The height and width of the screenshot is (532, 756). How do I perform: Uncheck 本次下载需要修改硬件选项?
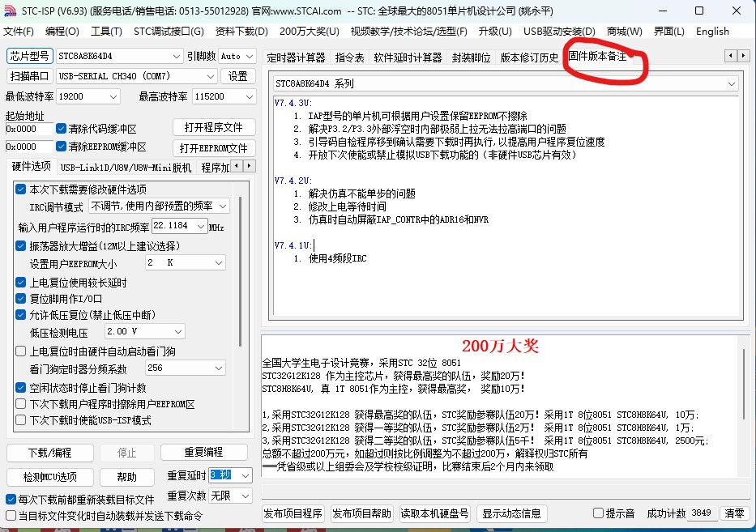click(x=21, y=189)
